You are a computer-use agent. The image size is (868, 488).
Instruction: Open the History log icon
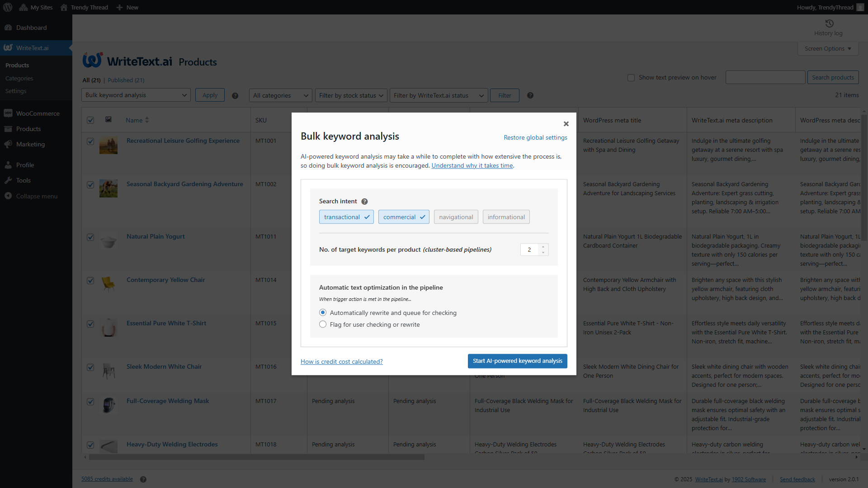pos(828,28)
